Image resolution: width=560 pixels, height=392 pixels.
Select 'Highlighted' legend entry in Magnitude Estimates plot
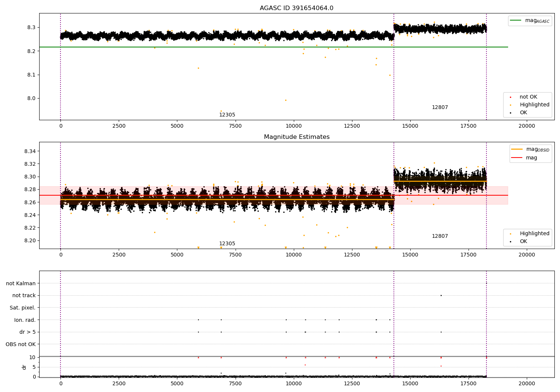pos(530,234)
